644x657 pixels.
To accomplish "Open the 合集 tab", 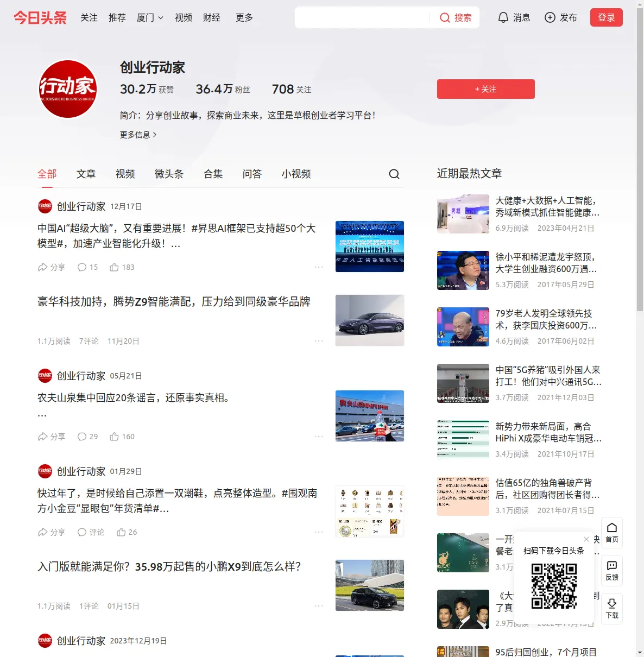I will (x=213, y=174).
